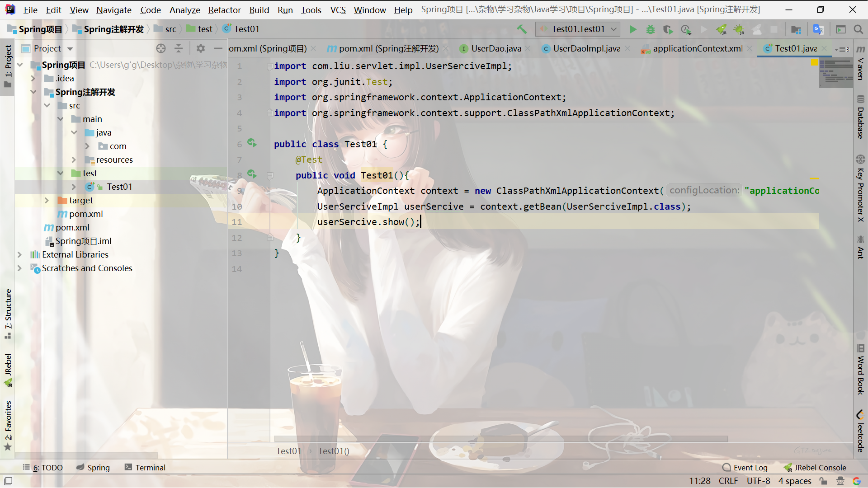Fold the Test01() method at line 8
The width and height of the screenshot is (868, 488).
point(270,175)
